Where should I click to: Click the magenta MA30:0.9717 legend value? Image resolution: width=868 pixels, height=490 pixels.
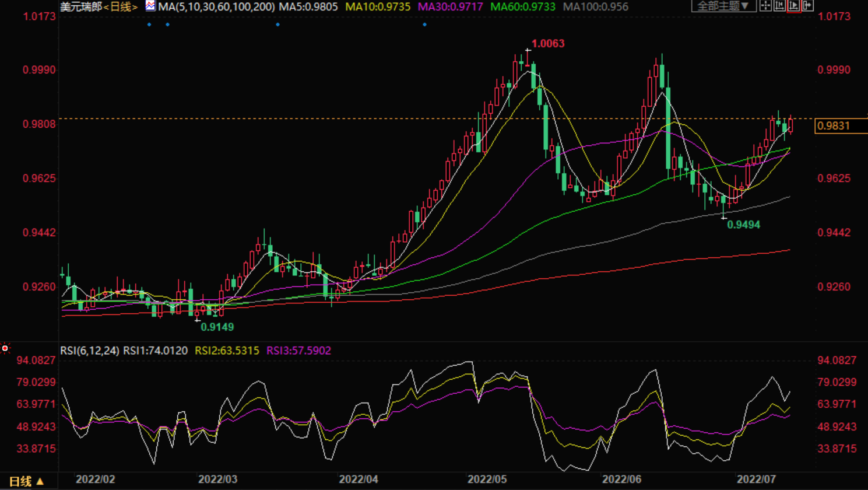450,7
